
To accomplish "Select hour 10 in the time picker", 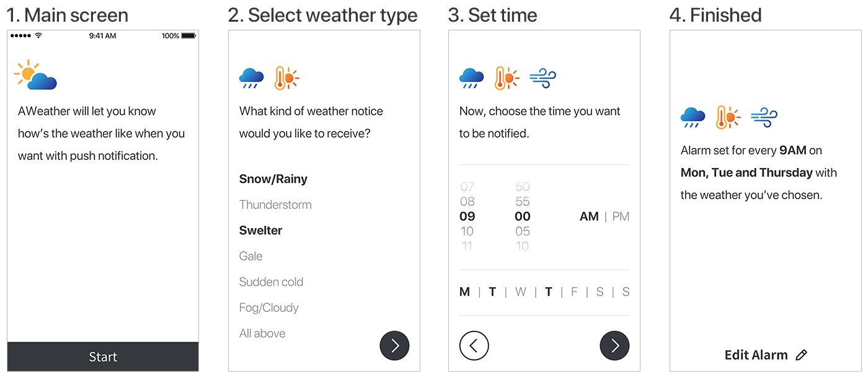I will click(467, 231).
